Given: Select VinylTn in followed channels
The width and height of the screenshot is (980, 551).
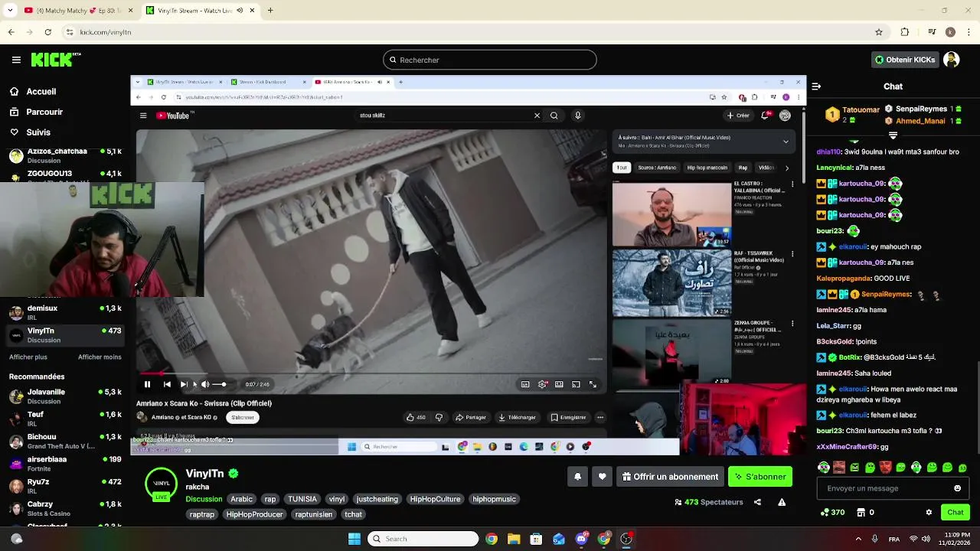Looking at the screenshot, I should (65, 335).
